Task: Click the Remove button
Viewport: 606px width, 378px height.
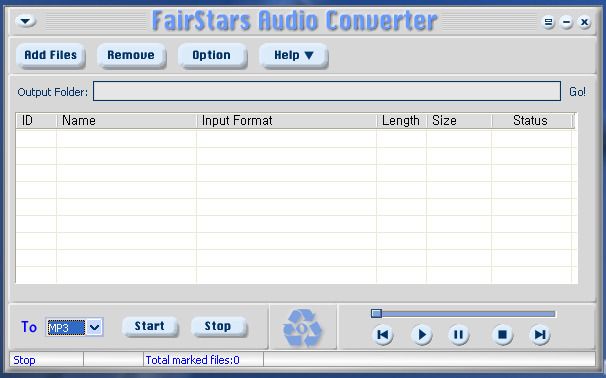Action: click(x=131, y=55)
